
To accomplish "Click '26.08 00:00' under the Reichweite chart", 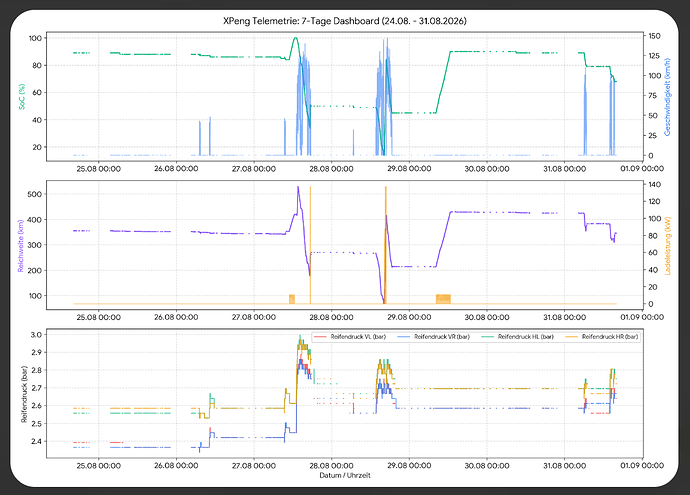I will 176,317.
